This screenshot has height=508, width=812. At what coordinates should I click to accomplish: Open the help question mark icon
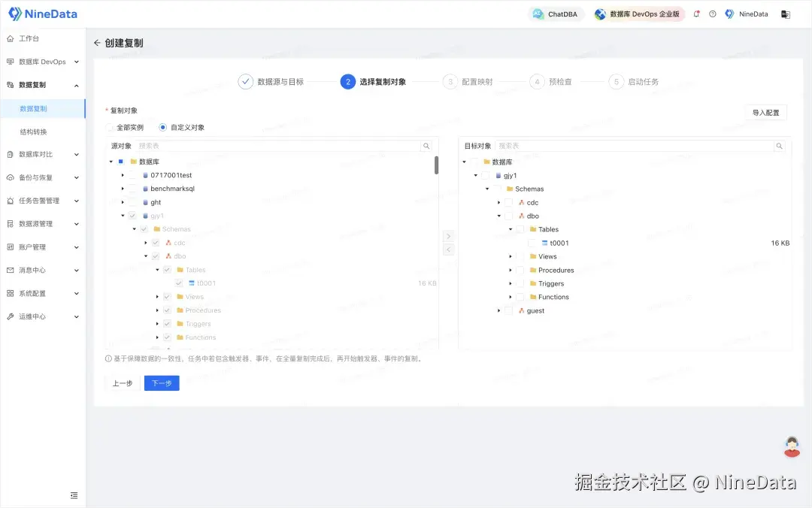[711, 14]
